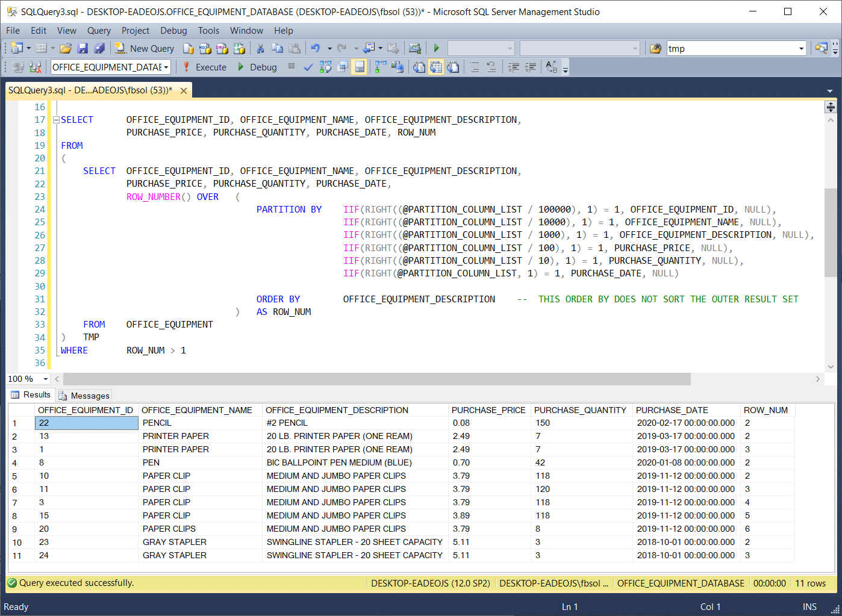Toggle the IntelliSense Enabled button
The image size is (842, 616).
pos(360,67)
